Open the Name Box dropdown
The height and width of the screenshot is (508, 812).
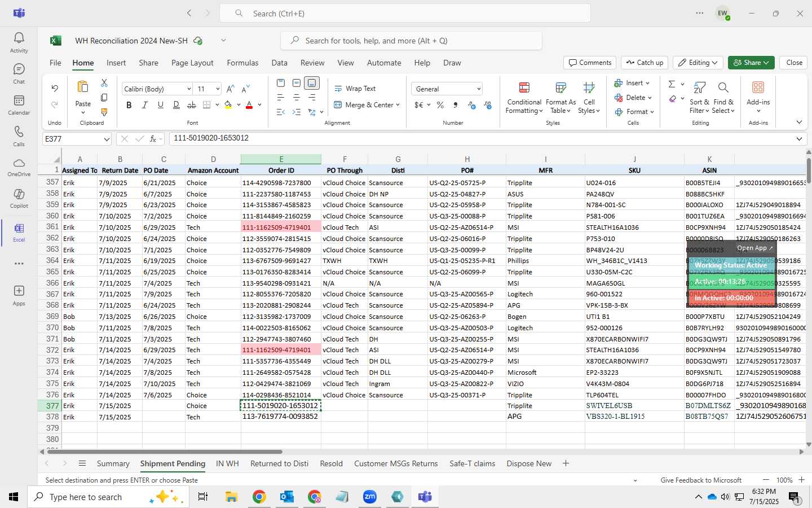[107, 139]
